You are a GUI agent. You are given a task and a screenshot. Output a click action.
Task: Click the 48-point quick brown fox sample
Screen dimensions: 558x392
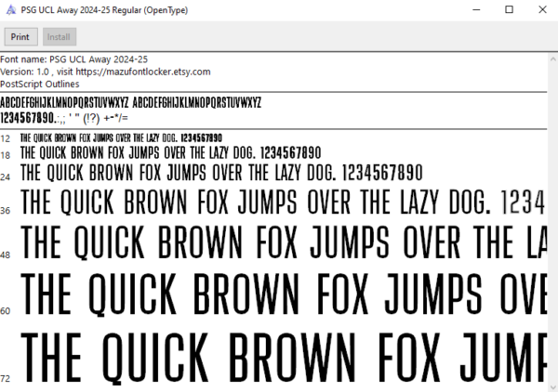[x=284, y=242]
